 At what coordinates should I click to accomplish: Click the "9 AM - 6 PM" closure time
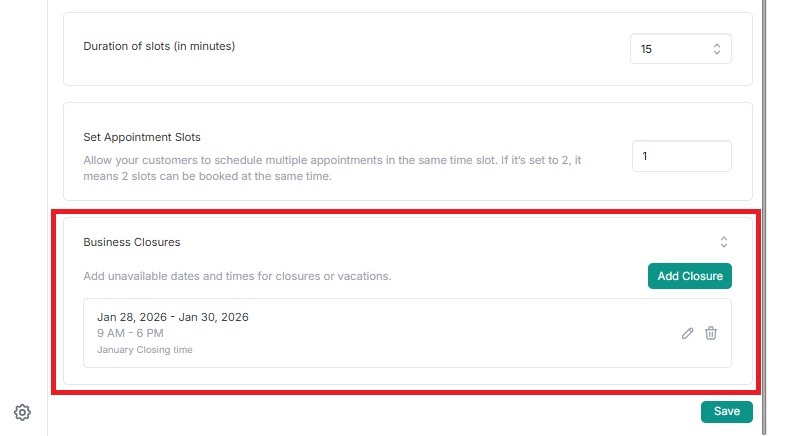tap(130, 333)
